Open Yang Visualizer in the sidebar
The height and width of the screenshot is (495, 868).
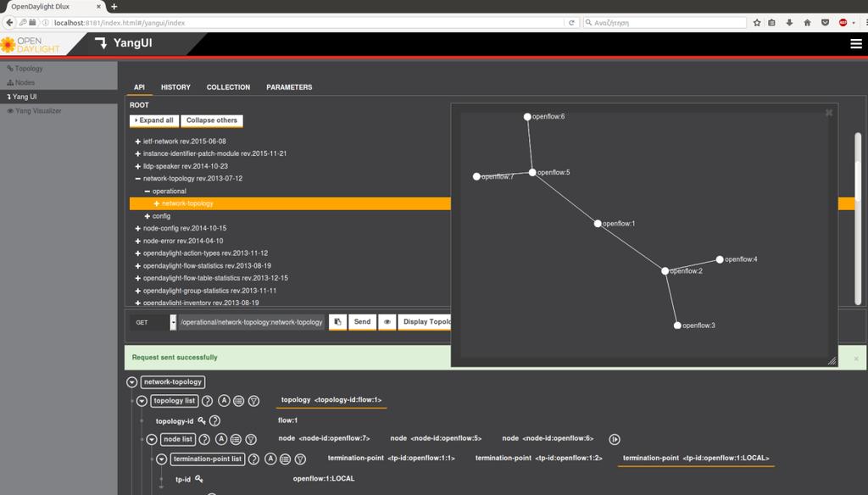pos(38,111)
